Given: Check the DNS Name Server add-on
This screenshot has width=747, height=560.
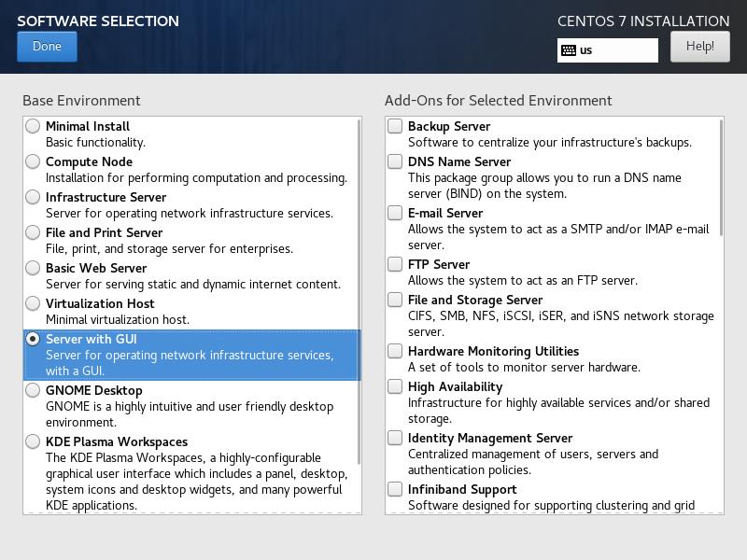Looking at the screenshot, I should (396, 161).
